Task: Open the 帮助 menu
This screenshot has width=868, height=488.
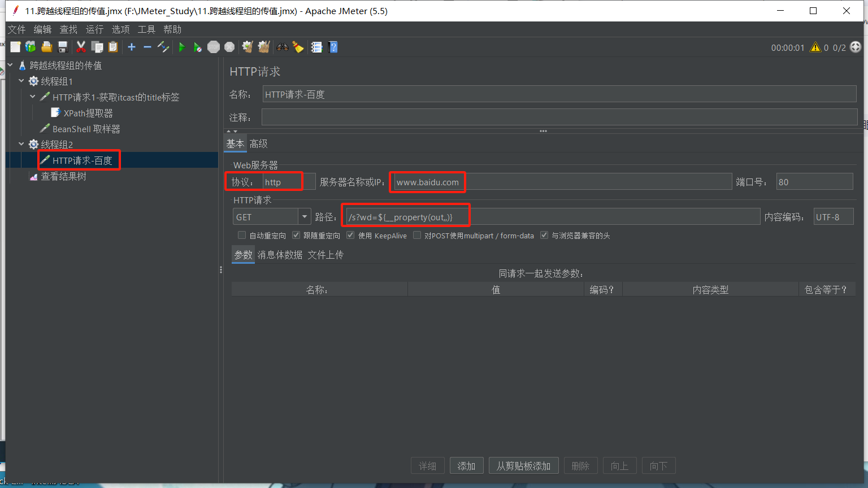Action: pos(172,29)
